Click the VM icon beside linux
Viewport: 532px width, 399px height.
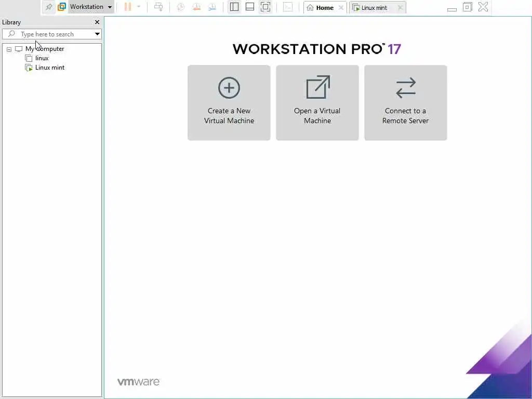tap(29, 58)
